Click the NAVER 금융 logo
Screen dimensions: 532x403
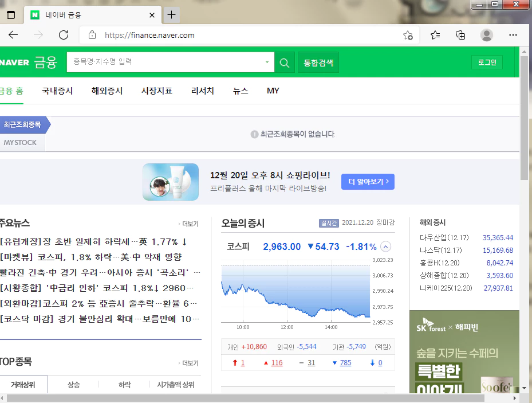pos(29,62)
